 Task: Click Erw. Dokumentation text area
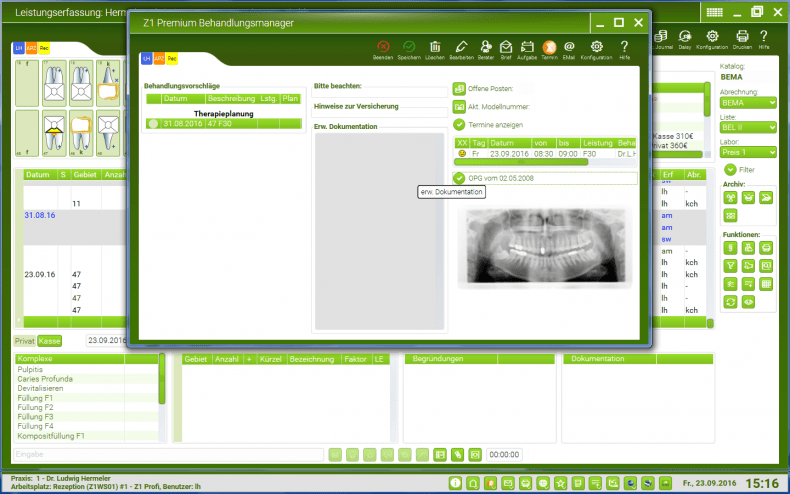click(379, 231)
